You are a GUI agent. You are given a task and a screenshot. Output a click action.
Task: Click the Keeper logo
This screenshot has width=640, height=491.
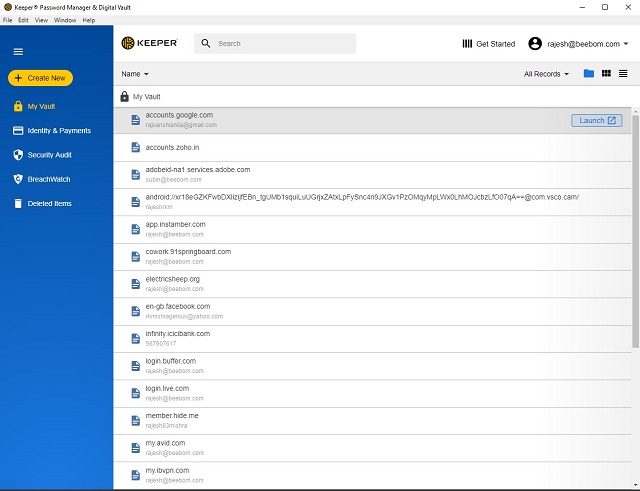[149, 43]
